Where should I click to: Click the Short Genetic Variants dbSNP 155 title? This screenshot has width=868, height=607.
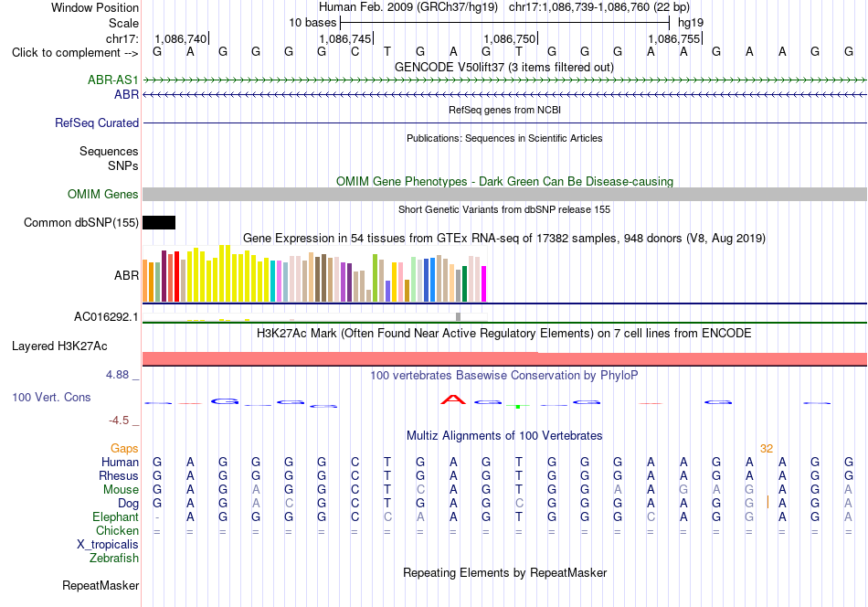[504, 209]
